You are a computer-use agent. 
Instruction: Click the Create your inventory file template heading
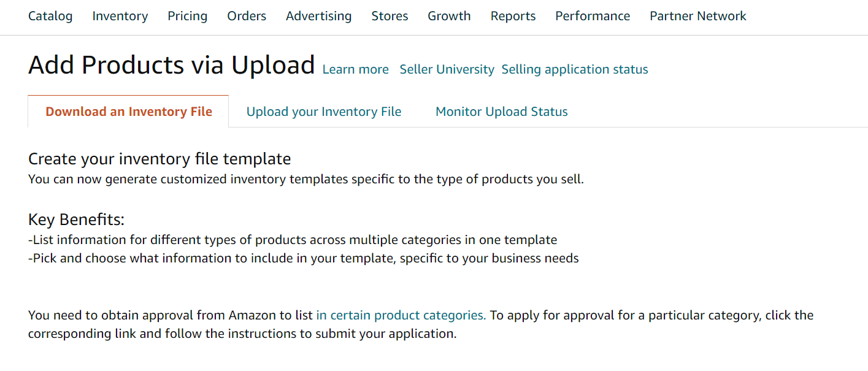pyautogui.click(x=159, y=159)
